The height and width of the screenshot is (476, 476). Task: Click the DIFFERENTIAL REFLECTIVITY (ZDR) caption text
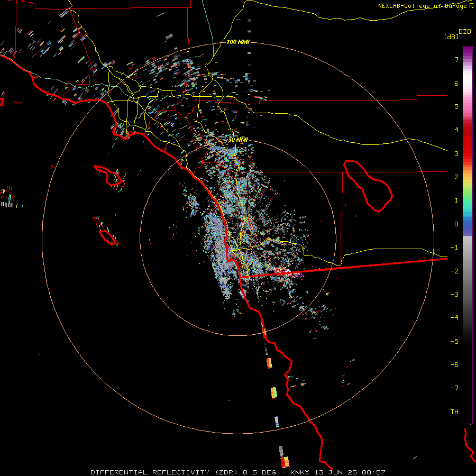pyautogui.click(x=164, y=472)
